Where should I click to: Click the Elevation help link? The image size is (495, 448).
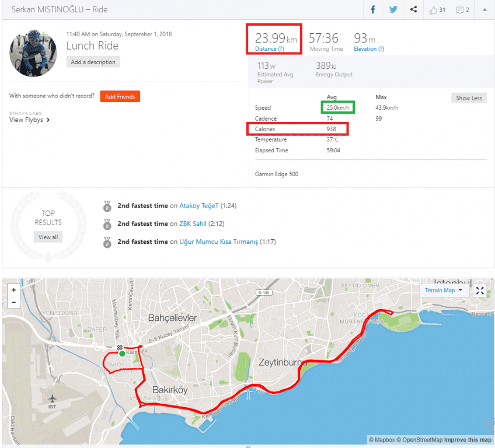[x=369, y=49]
